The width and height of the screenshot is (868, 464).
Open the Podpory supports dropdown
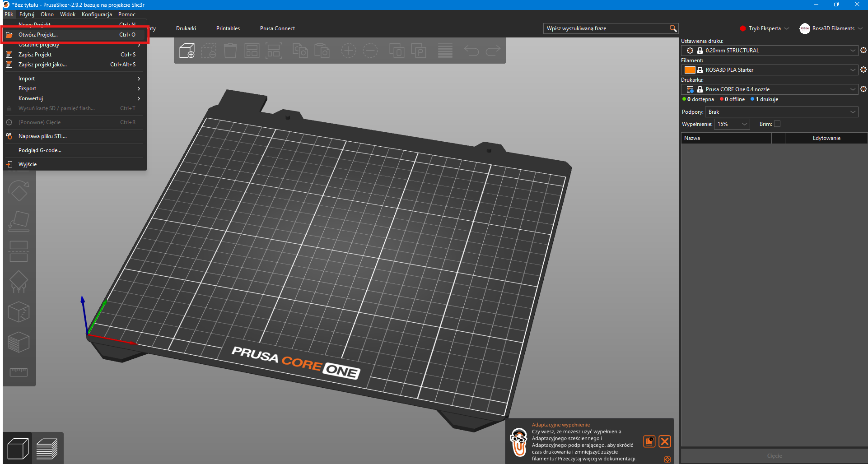point(781,112)
